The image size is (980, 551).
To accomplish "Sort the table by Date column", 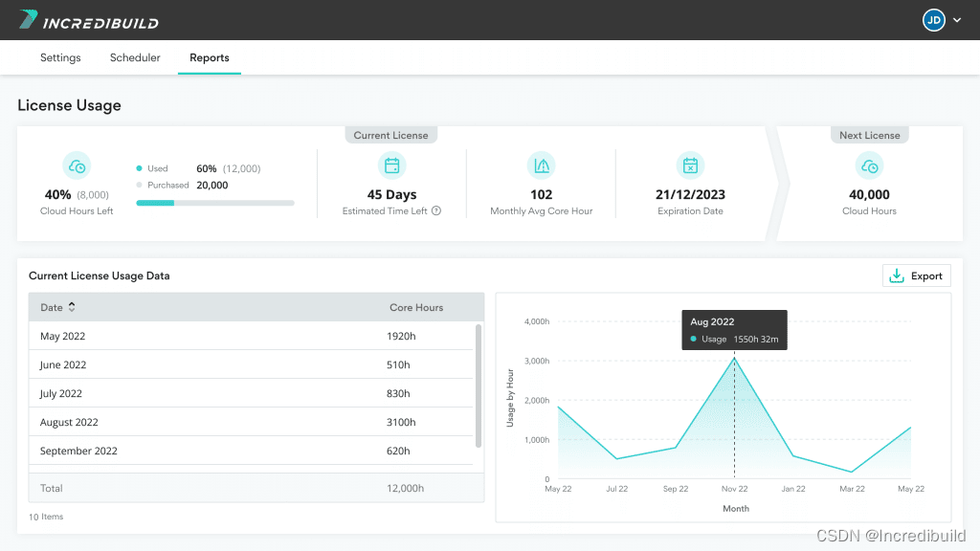I will (72, 307).
